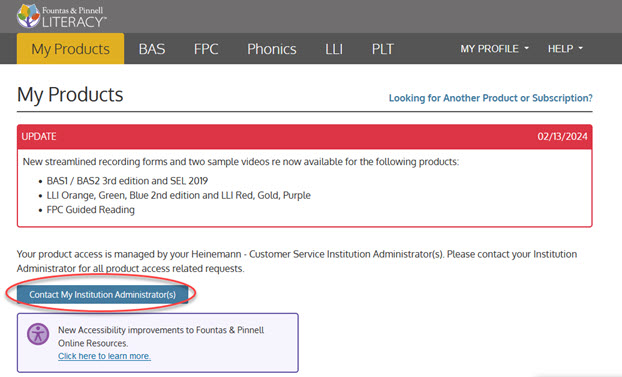Screen dimensions: 622x377
Task: Expand the MY PROFILE dropdown
Action: pyautogui.click(x=494, y=49)
